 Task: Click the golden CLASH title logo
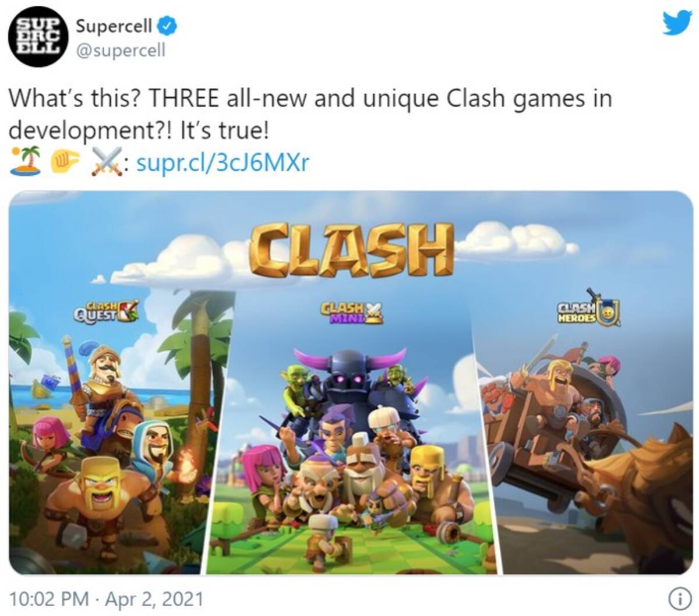coord(351,248)
